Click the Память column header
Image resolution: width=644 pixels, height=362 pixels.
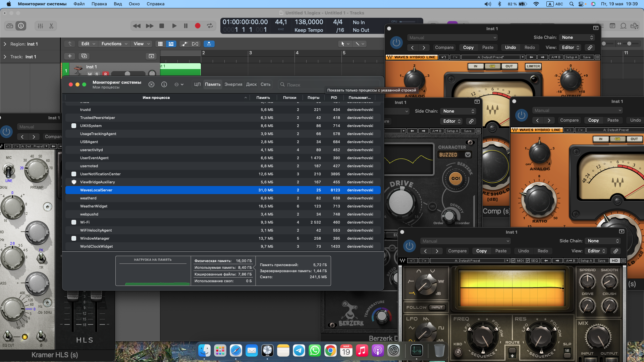pyautogui.click(x=263, y=98)
